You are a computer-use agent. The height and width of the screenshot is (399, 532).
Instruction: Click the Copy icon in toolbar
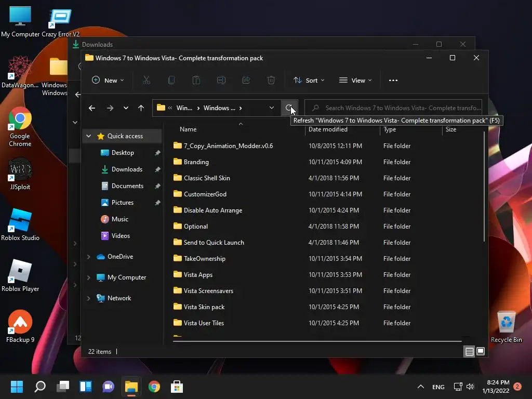(x=171, y=81)
